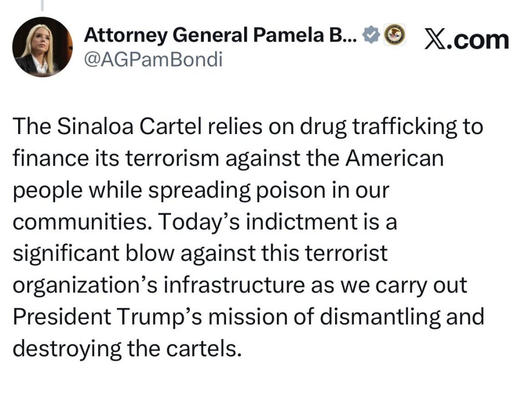The image size is (532, 399).
Task: Select the phrase "Today's indictment"
Action: [x=258, y=222]
